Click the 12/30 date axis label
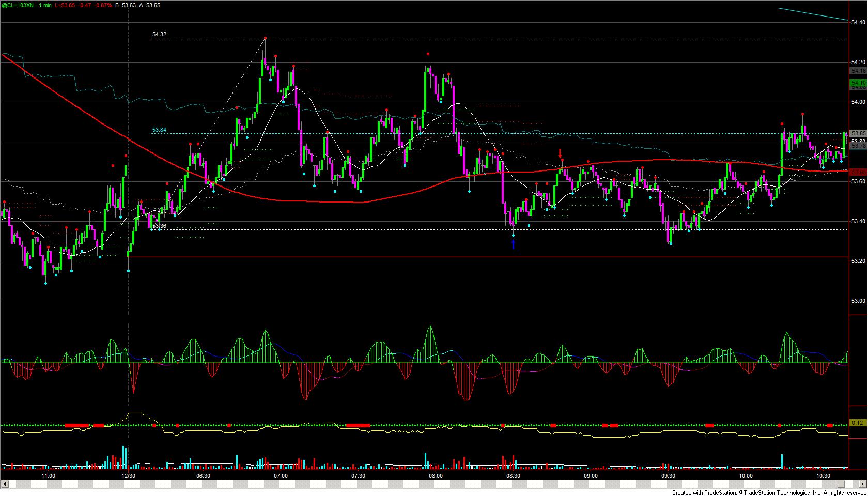 [128, 476]
